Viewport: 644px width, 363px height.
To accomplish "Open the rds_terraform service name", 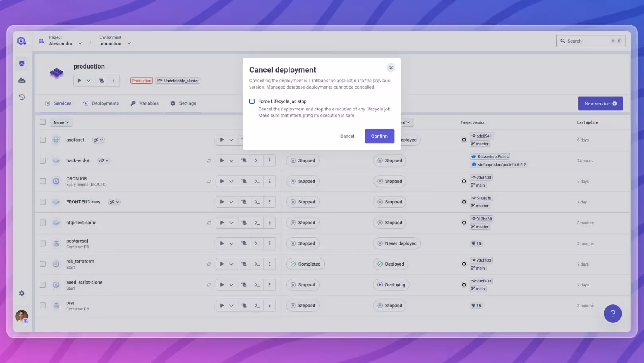I will pos(80,262).
